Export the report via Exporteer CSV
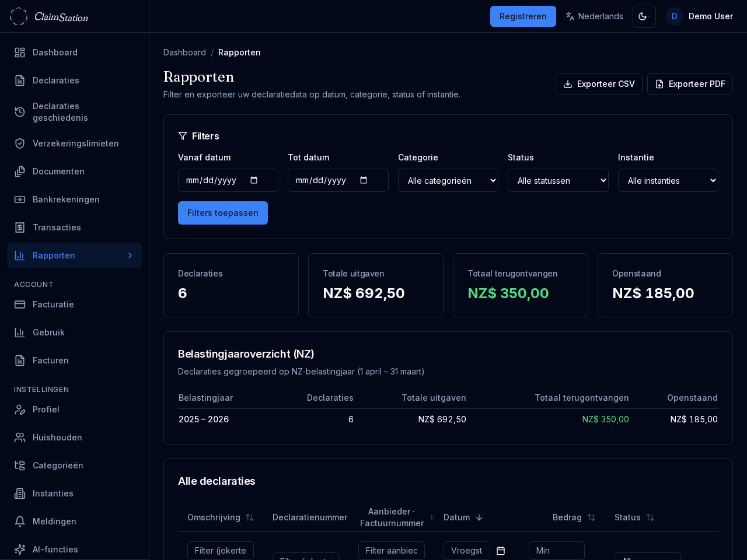Screen dimensions: 747x560 coord(599,84)
